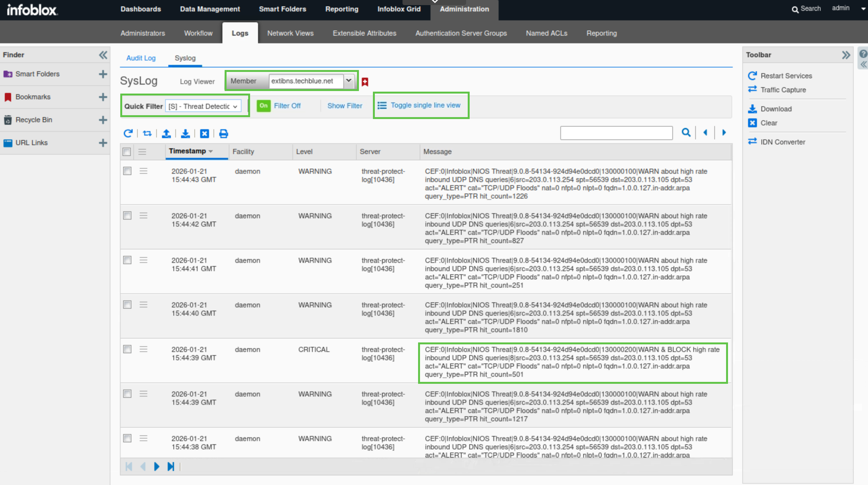
Task: Click the magnifier search icon beside the search box
Action: [x=686, y=132]
